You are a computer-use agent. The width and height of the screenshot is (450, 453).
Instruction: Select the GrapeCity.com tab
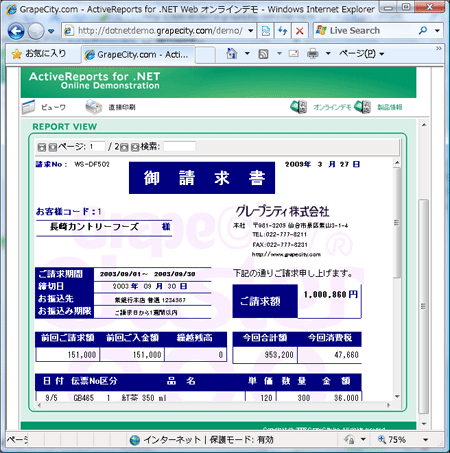pos(138,55)
